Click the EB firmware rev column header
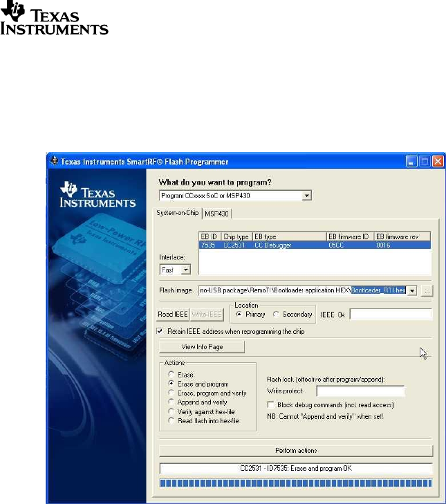Image resolution: width=446 pixels, height=504 pixels. coord(402,236)
